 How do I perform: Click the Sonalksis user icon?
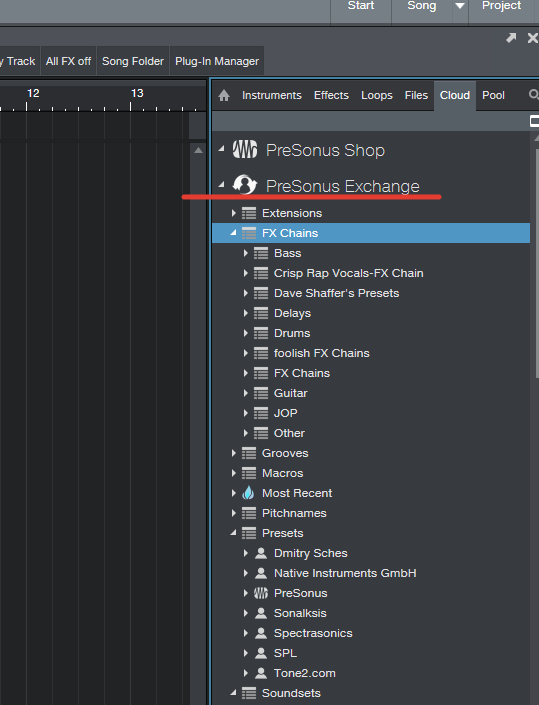click(x=261, y=613)
